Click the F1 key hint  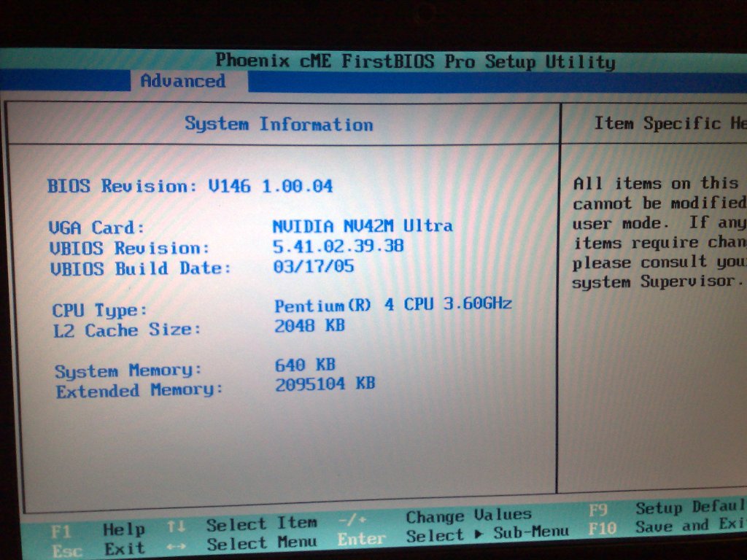click(61, 532)
